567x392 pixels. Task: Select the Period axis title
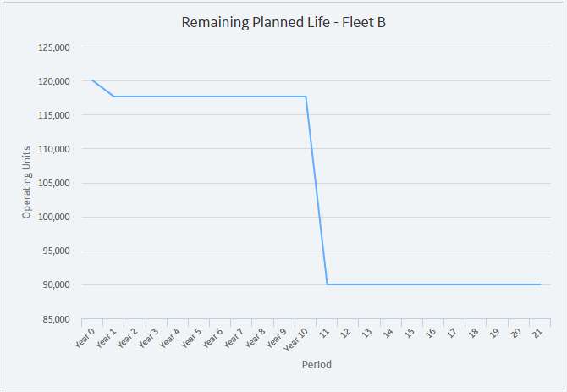tap(317, 364)
